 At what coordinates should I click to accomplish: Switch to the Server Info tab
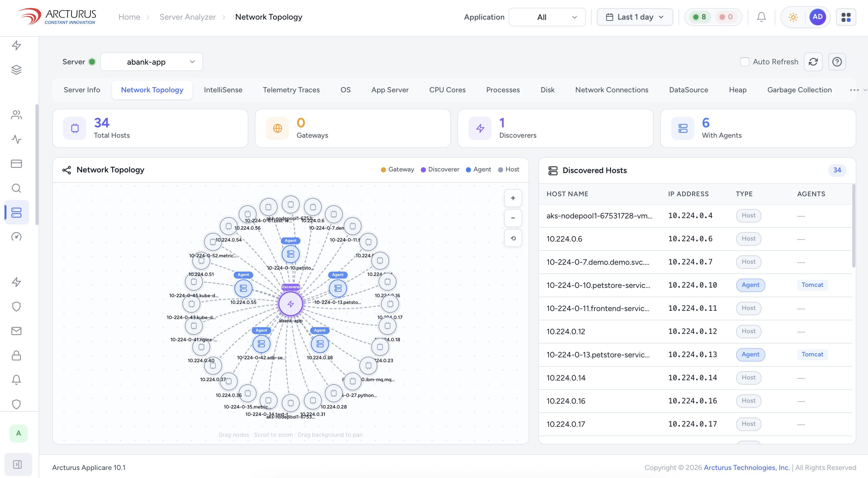pyautogui.click(x=82, y=90)
